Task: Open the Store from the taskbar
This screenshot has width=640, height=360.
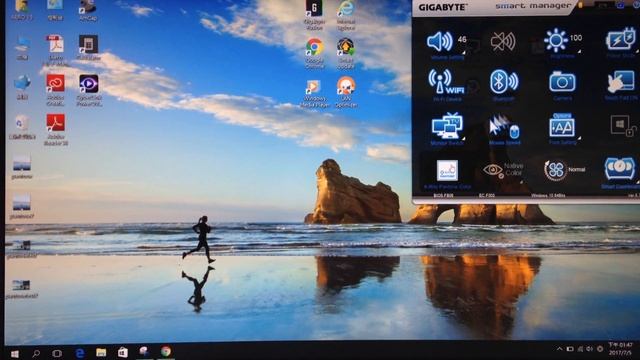Action: (122, 352)
